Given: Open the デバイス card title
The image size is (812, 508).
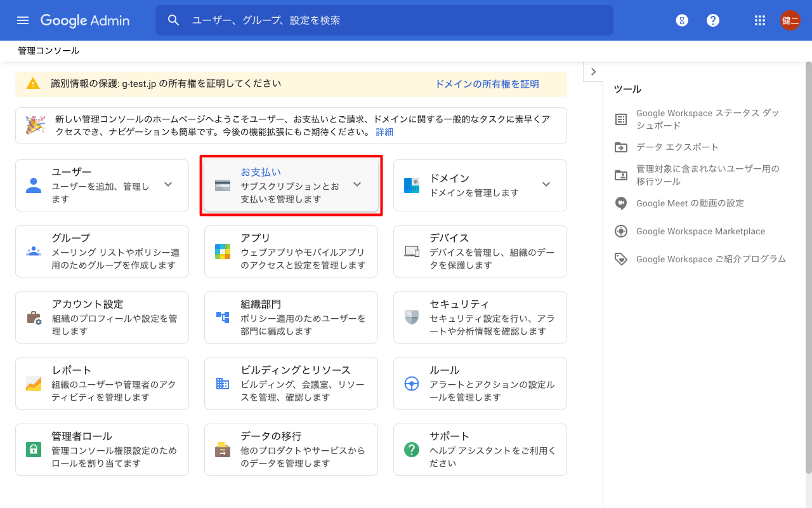Looking at the screenshot, I should pos(449,238).
